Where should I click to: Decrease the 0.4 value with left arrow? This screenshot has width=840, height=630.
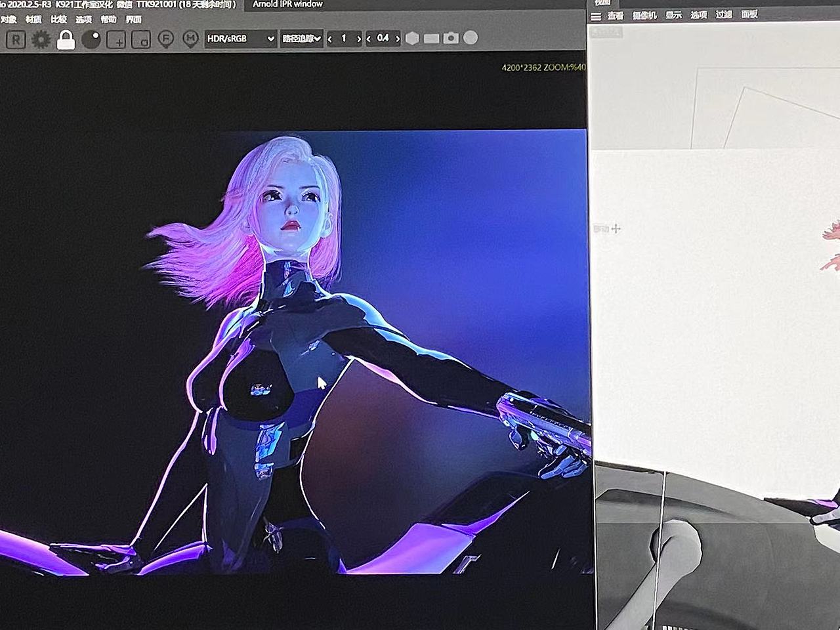(x=369, y=39)
